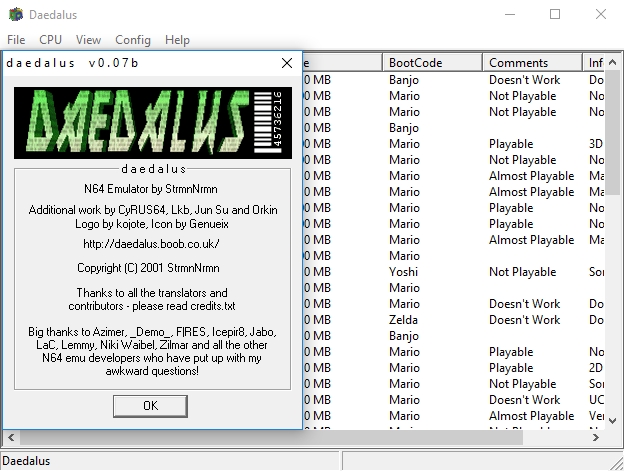Viewport: 624px width, 471px height.
Task: Close the daedalus v0.07b about dialog
Action: pos(287,63)
